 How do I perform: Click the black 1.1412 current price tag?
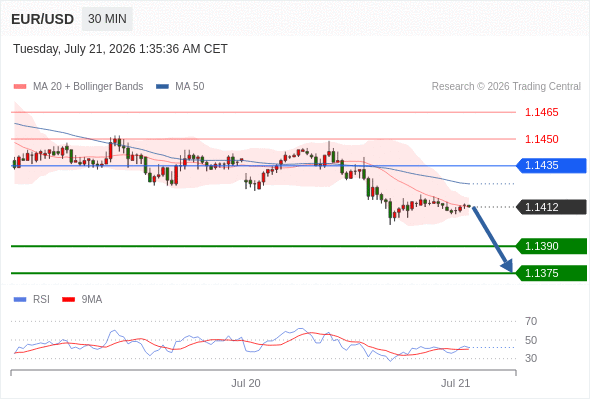coord(551,207)
